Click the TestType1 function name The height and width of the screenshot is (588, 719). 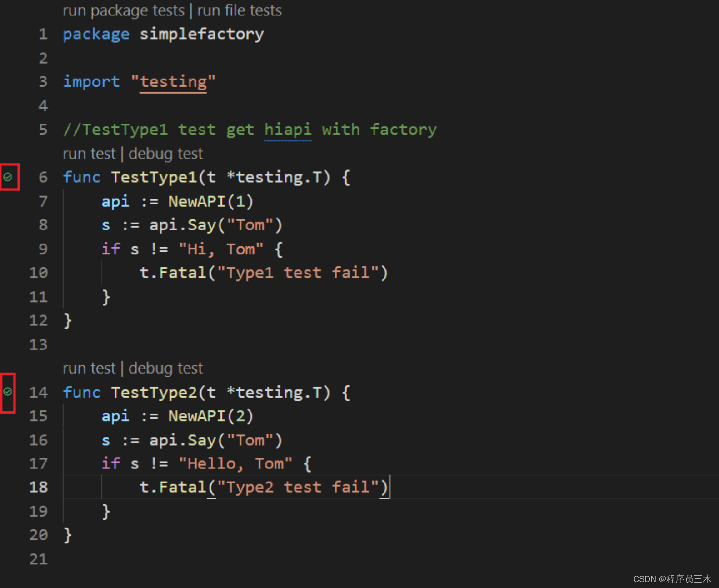click(x=154, y=177)
